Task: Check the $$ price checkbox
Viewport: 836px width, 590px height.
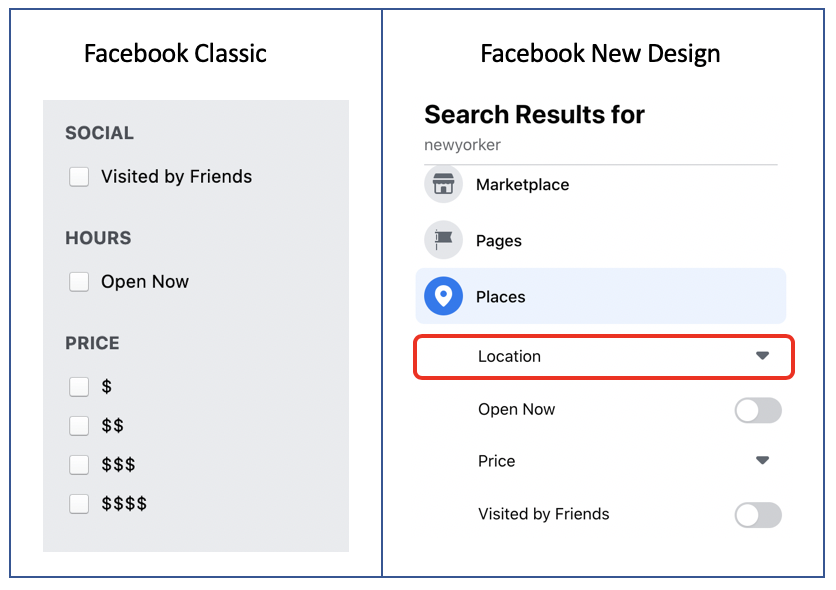Action: [79, 426]
